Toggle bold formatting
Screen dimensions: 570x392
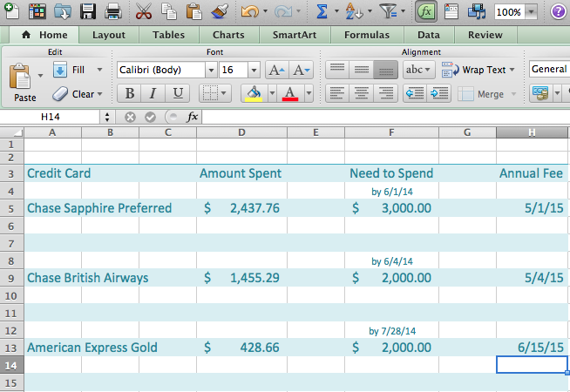click(129, 94)
